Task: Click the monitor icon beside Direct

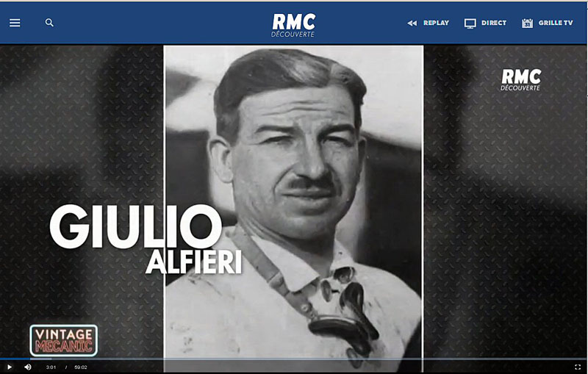Action: tap(470, 24)
